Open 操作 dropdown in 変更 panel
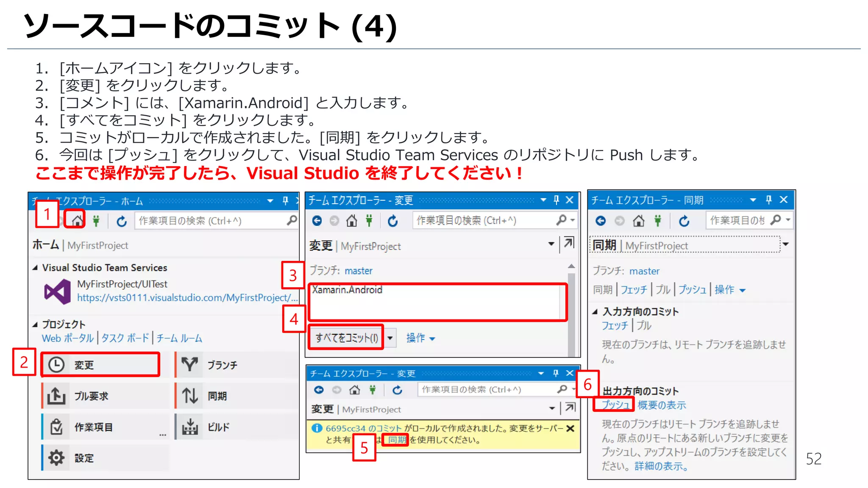The width and height of the screenshot is (868, 488). click(420, 338)
